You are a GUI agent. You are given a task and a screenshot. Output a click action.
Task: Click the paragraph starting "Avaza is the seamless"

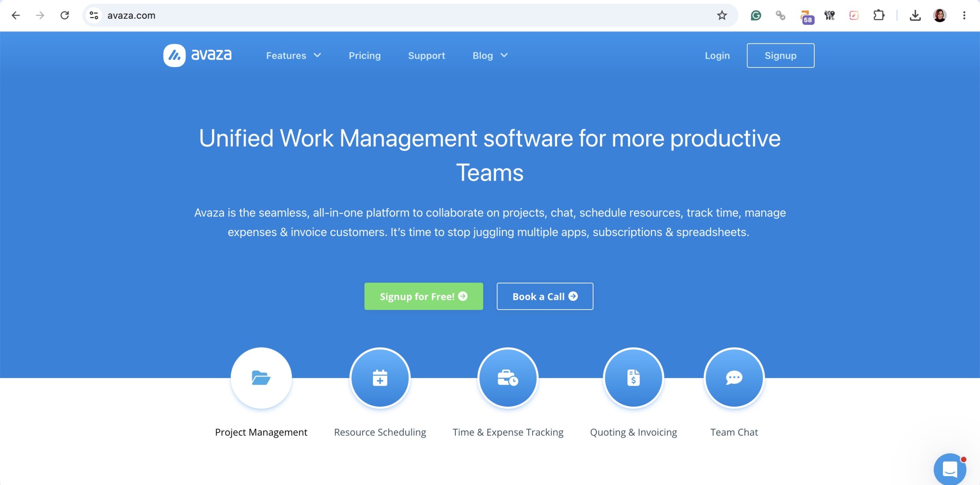490,222
